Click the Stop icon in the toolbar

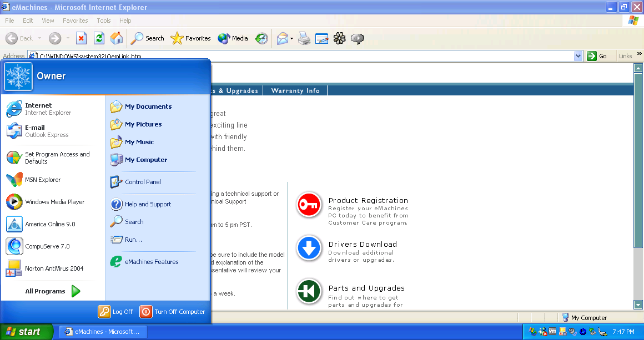(x=81, y=38)
